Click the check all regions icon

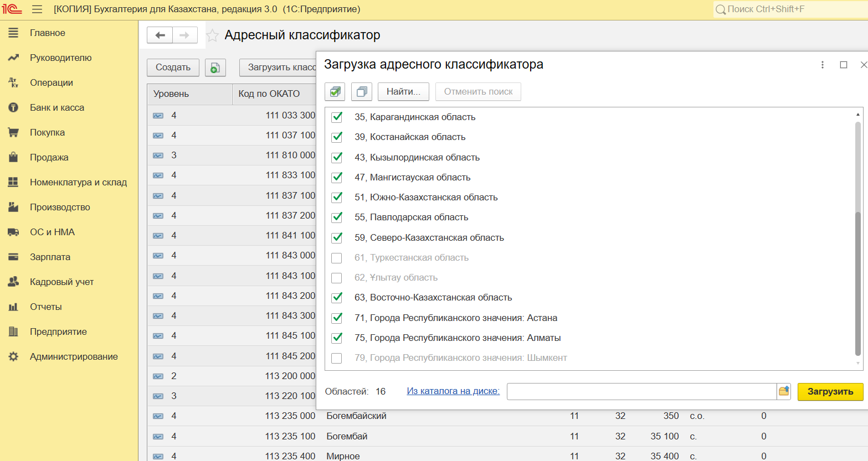pyautogui.click(x=335, y=92)
